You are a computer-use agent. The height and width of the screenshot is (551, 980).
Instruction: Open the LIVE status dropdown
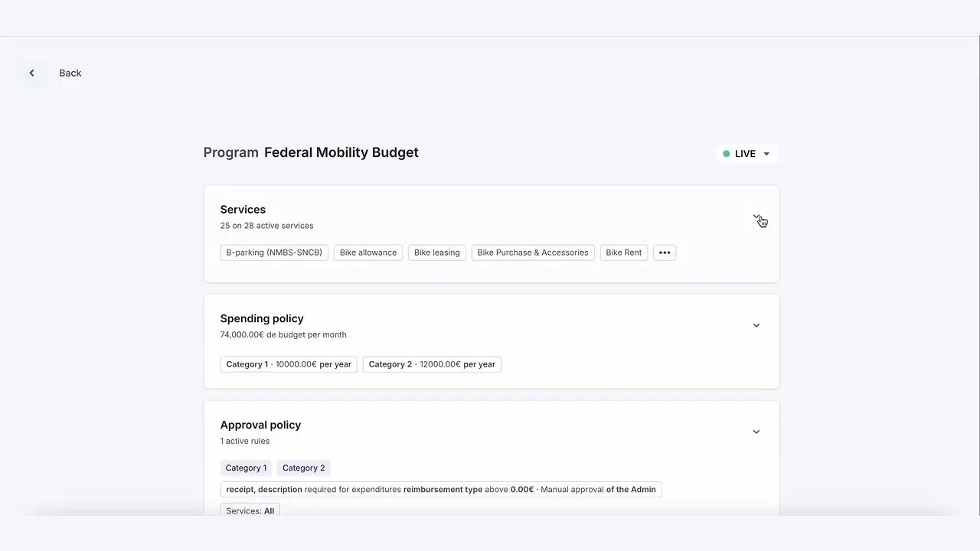pyautogui.click(x=746, y=154)
